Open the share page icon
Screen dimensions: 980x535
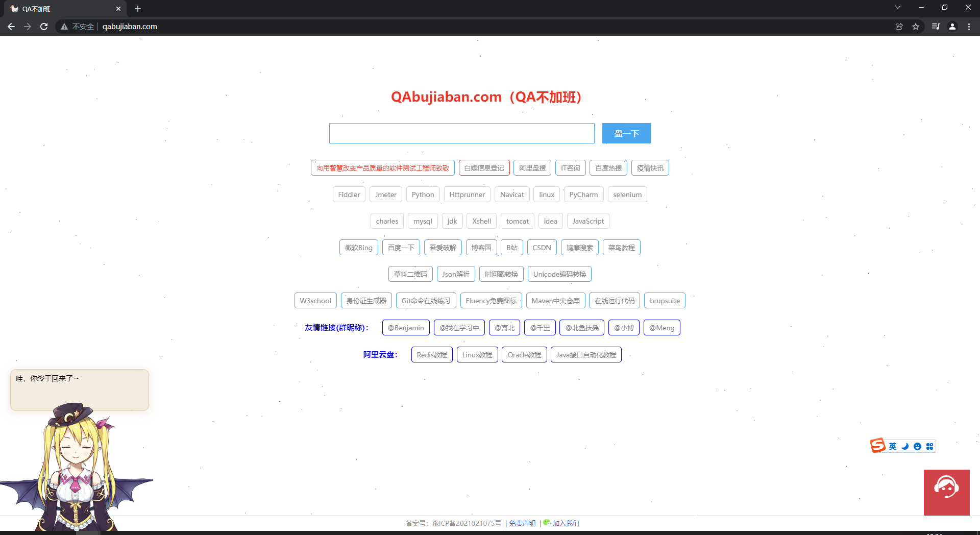click(899, 27)
